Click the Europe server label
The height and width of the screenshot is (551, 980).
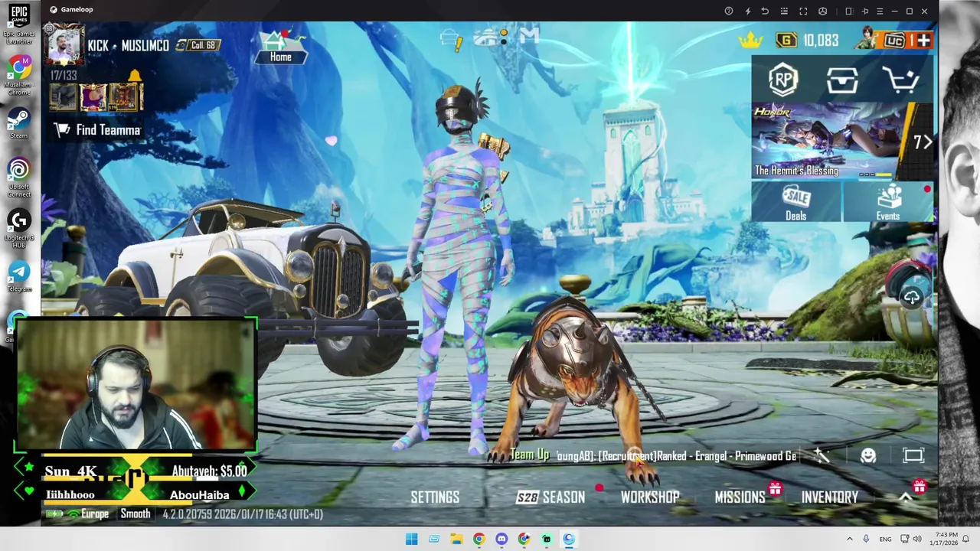click(94, 514)
